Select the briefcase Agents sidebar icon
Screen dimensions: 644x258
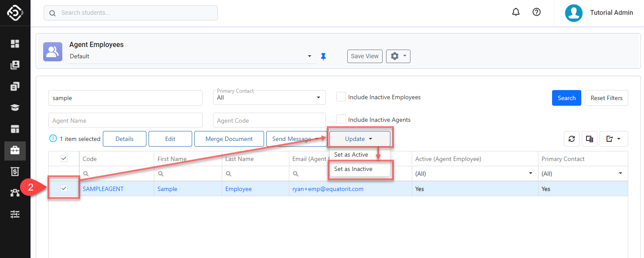15,151
